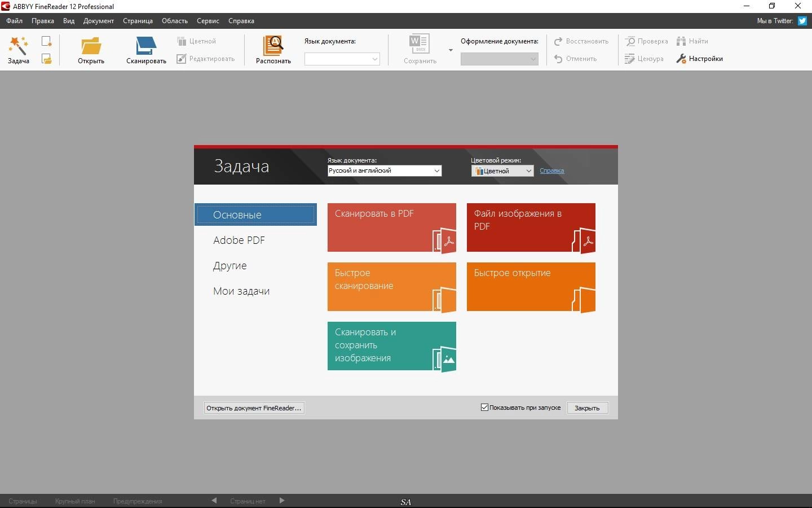Viewport: 812px width, 508px height.
Task: Open the Справка menu in menu bar
Action: coord(241,21)
